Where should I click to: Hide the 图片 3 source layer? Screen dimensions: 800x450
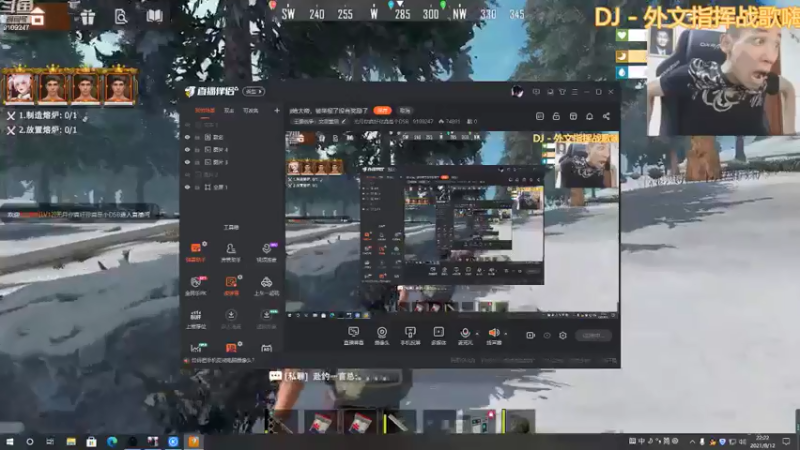187,162
